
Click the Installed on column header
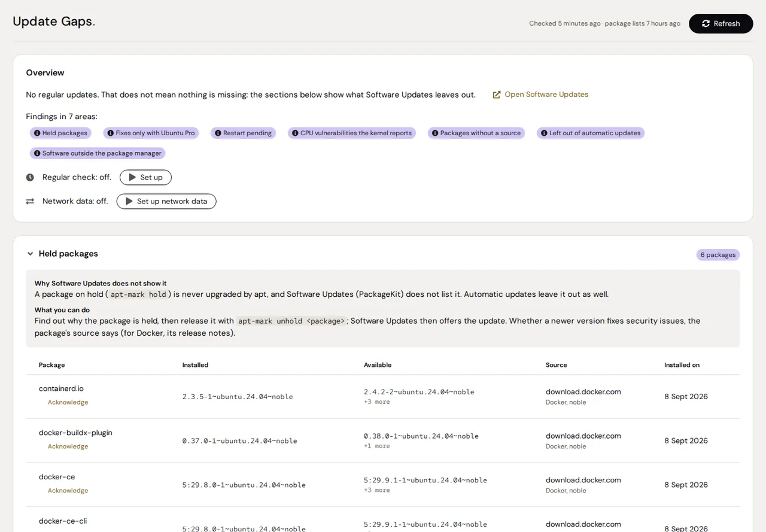tap(682, 365)
